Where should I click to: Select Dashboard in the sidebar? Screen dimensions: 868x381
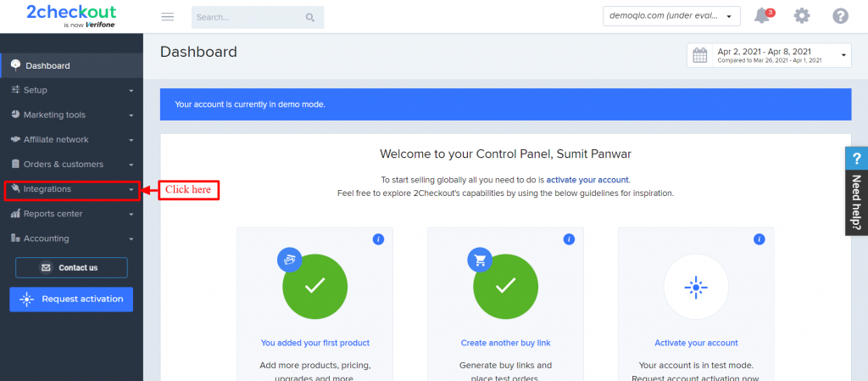click(72, 65)
